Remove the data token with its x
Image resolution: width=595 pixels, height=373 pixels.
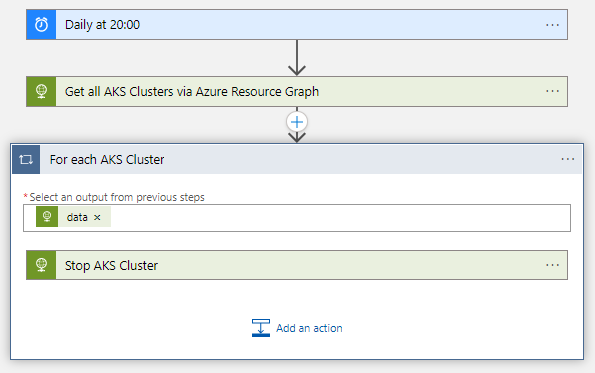tap(97, 217)
